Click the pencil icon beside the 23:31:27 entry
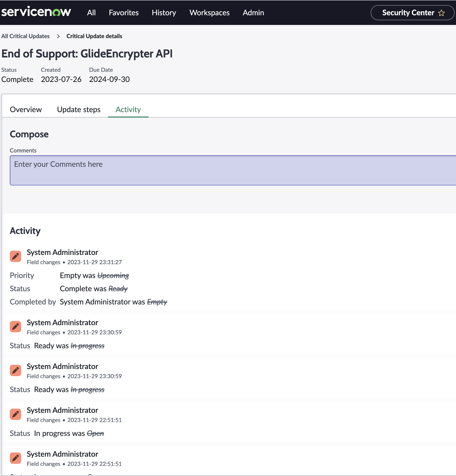This screenshot has width=456, height=476. 15,256
